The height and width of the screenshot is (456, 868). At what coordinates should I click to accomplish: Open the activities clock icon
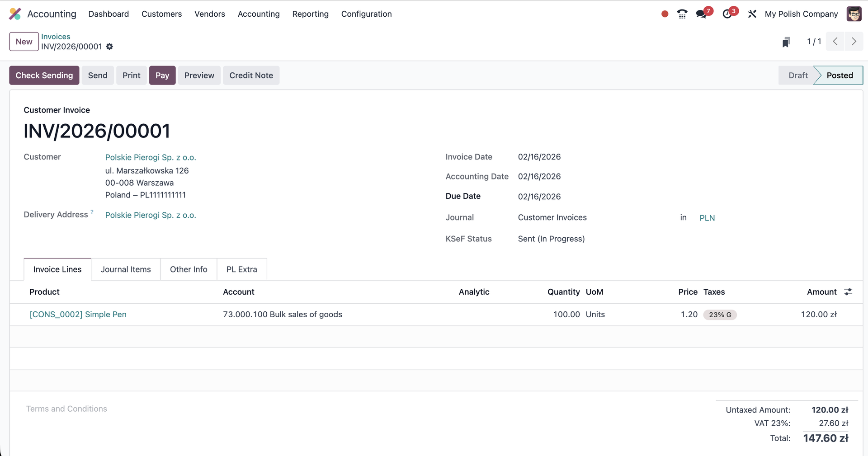point(727,14)
